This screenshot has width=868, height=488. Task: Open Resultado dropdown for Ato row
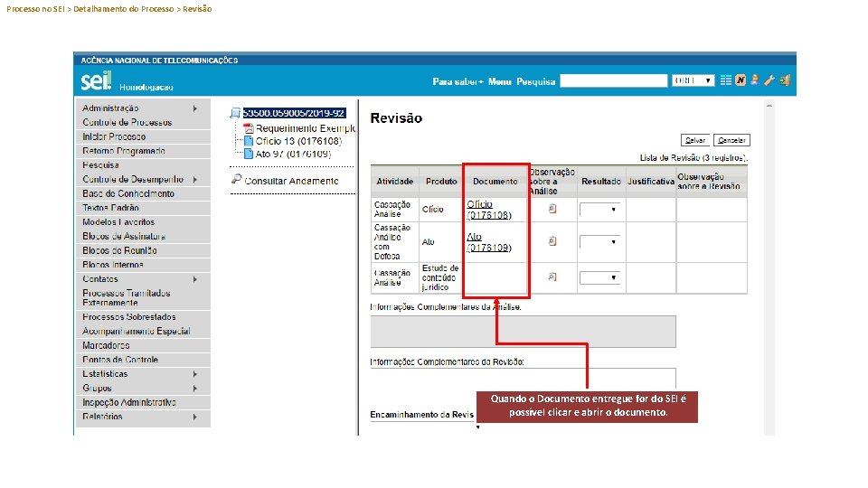point(599,242)
